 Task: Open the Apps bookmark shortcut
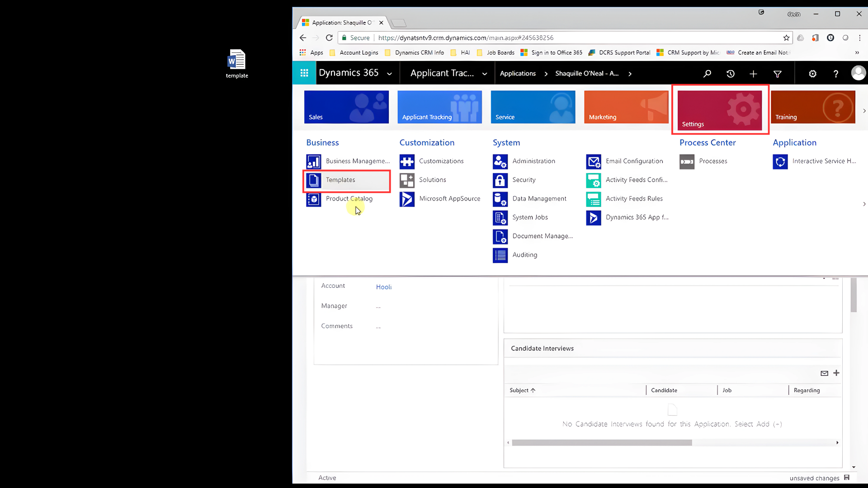[x=311, y=53]
